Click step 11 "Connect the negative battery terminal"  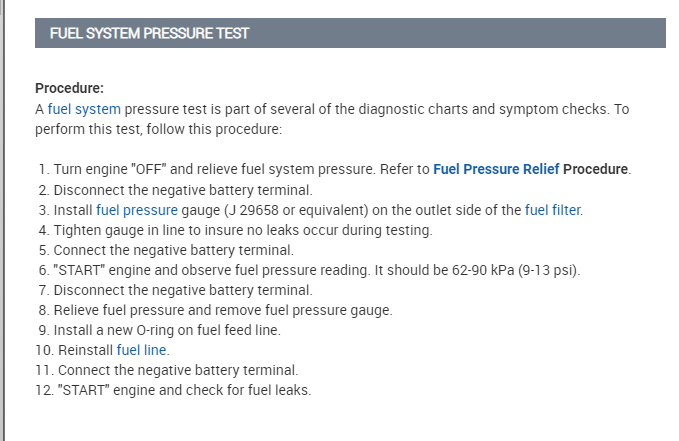(176, 370)
